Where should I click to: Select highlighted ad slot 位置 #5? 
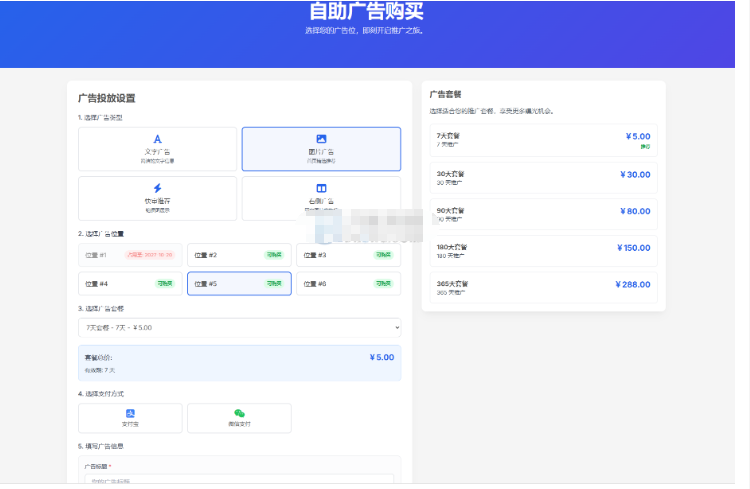pyautogui.click(x=239, y=284)
